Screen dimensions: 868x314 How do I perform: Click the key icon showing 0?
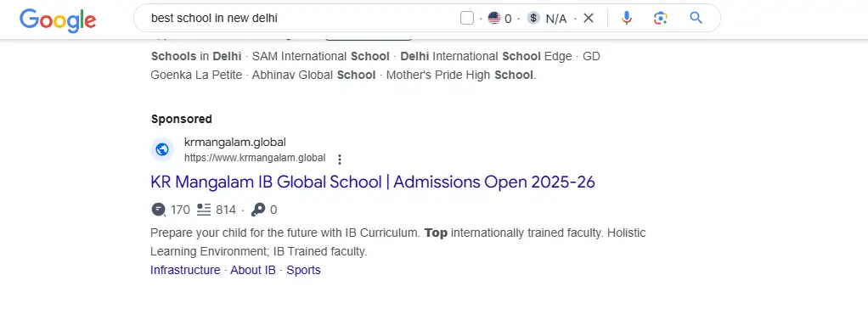click(258, 210)
